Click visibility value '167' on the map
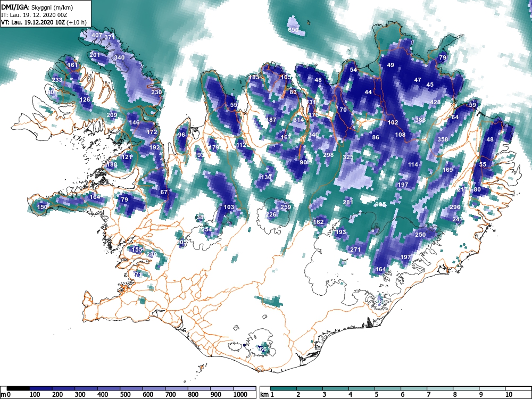Screen dimensions: 532x399 pos(286,137)
